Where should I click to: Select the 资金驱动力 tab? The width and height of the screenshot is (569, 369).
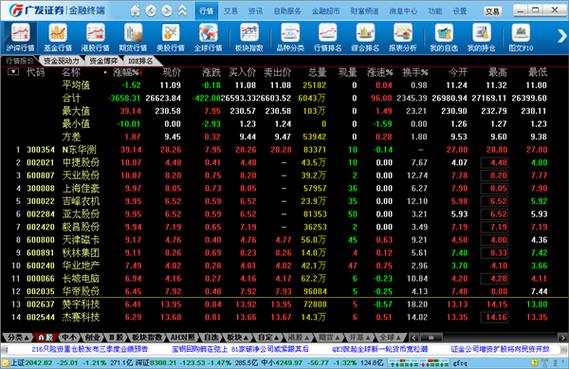61,61
